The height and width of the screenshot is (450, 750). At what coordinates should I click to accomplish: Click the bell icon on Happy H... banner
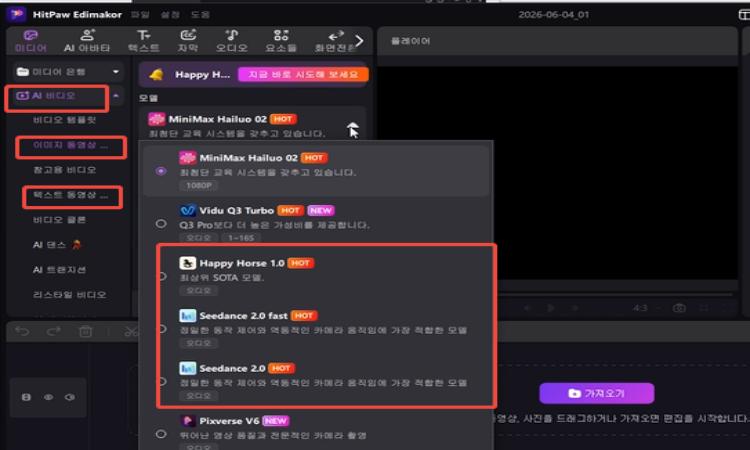point(156,75)
